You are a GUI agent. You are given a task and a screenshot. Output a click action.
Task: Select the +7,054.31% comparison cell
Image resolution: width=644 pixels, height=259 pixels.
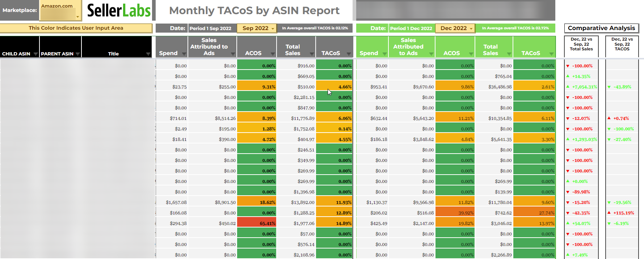tap(581, 87)
